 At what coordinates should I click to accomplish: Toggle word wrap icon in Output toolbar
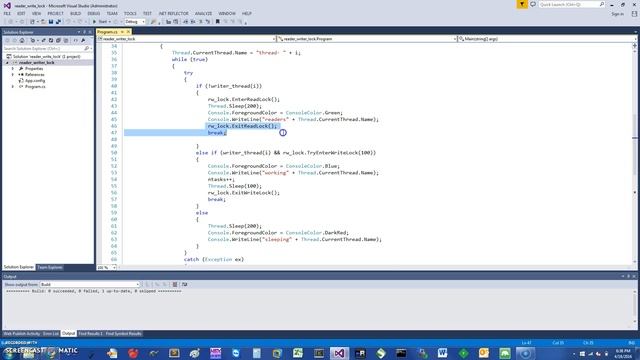pos(184,284)
